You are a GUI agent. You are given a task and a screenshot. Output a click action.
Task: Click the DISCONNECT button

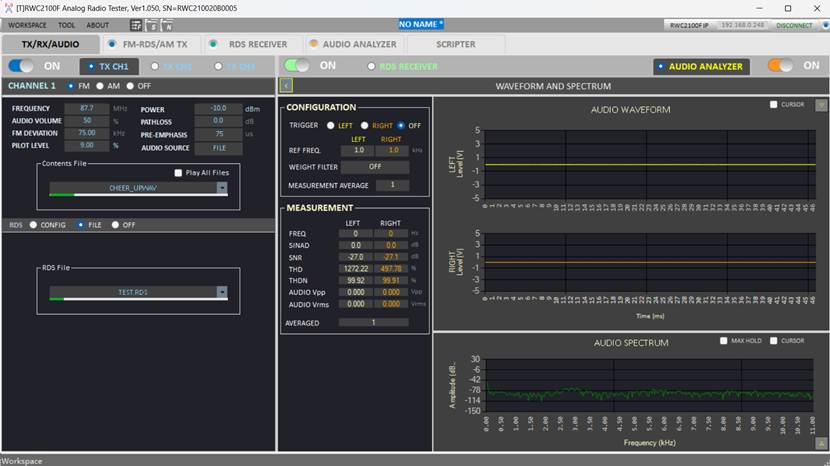(x=794, y=25)
